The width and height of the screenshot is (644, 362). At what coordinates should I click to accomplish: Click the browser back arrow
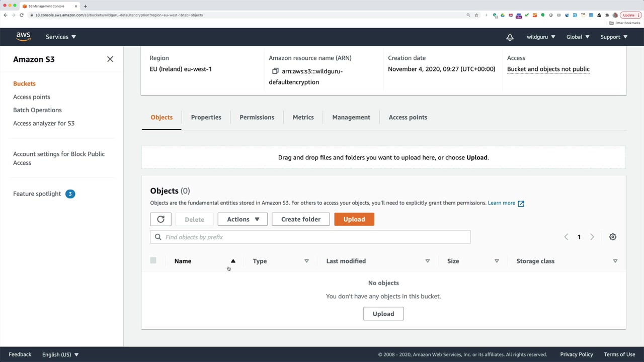(x=6, y=15)
